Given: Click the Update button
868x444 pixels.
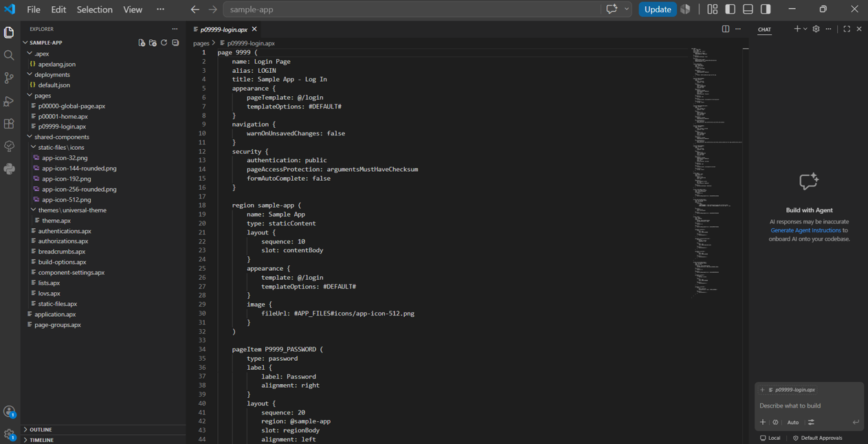Looking at the screenshot, I should pos(657,10).
